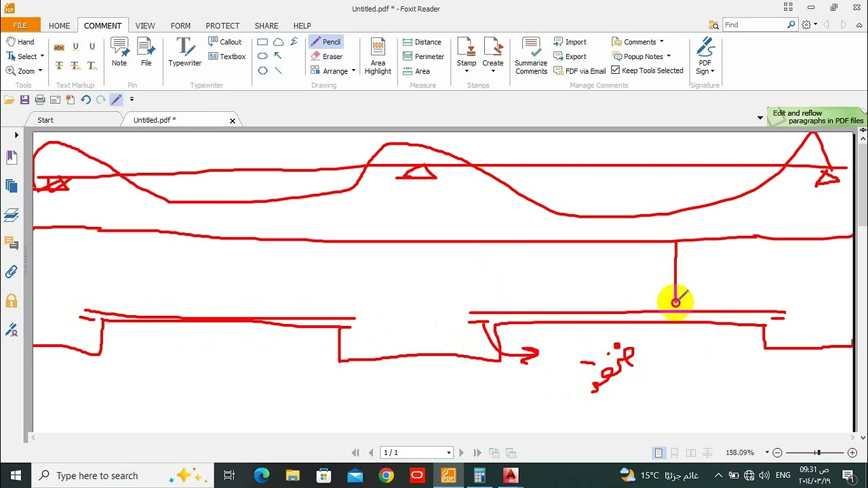The width and height of the screenshot is (868, 488).
Task: Open the FILE menu
Action: click(x=20, y=25)
